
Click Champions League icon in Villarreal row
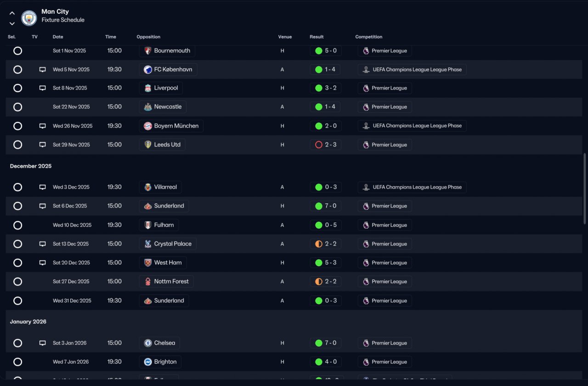tap(366, 187)
